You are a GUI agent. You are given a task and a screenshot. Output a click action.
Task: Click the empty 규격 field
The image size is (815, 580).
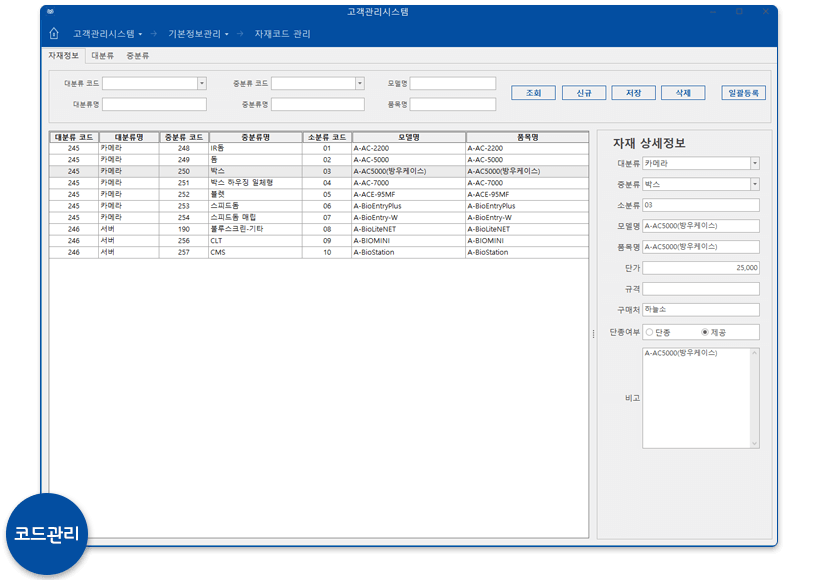(701, 288)
